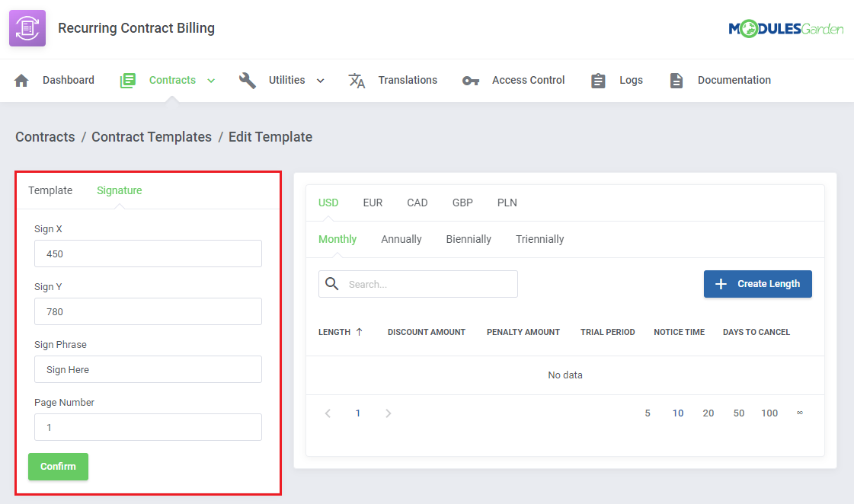Select the Monthly billing tab
The image size is (854, 504).
337,239
